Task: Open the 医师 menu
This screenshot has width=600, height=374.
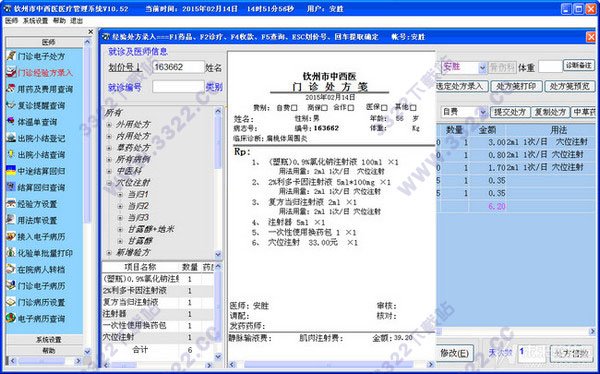Action: tap(11, 21)
